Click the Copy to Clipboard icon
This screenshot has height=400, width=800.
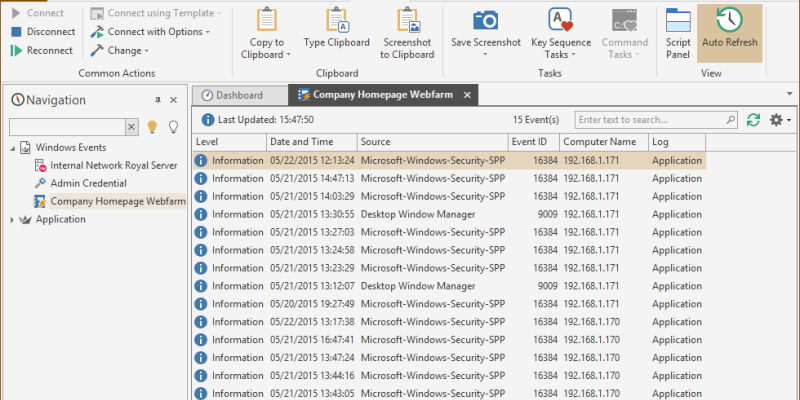[267, 21]
